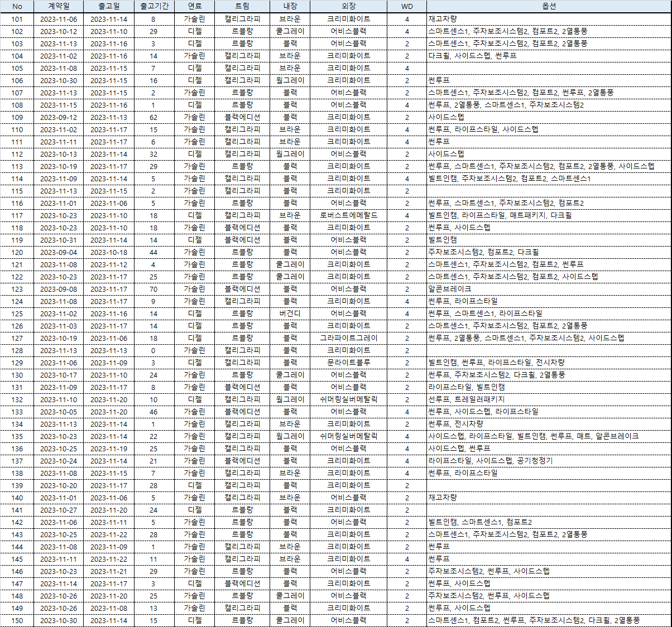Select the exterior color '그라파이트그레이'
Viewport: 672px width, 627px height.
coord(349,338)
